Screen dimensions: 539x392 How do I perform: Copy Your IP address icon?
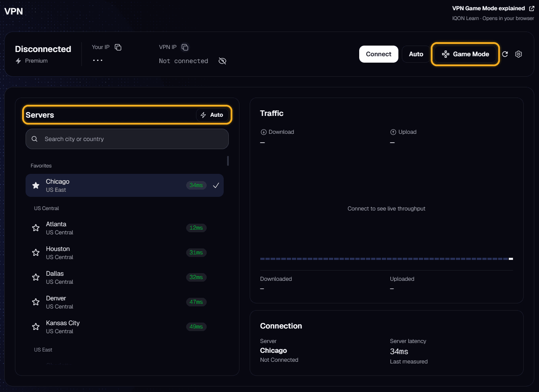tap(118, 47)
